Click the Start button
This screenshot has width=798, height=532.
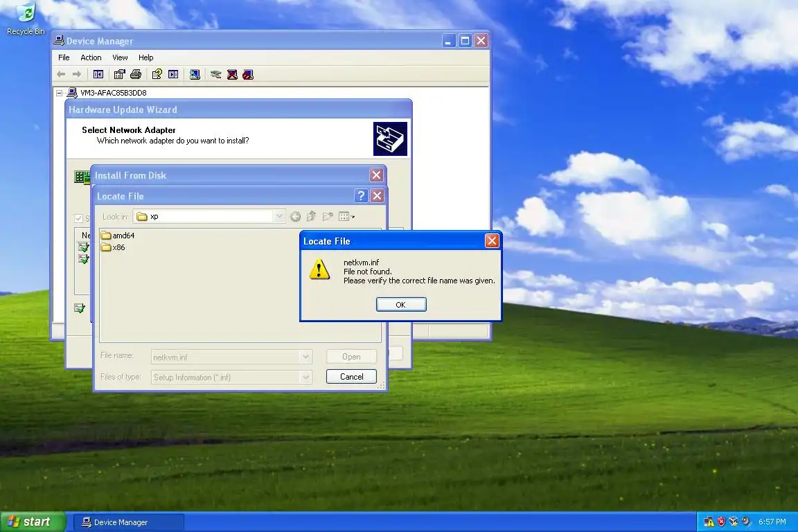coord(33,522)
